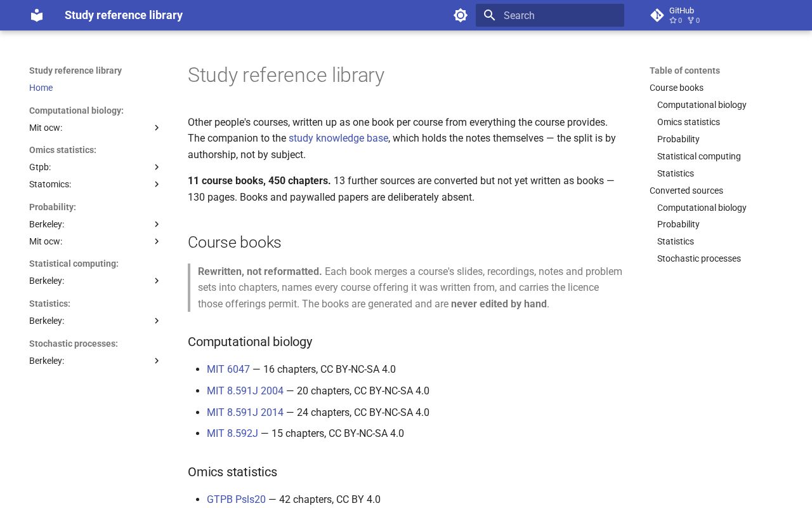Image resolution: width=812 pixels, height=508 pixels.
Task: Open the MIT 8.591J 2004 book
Action: (x=245, y=391)
